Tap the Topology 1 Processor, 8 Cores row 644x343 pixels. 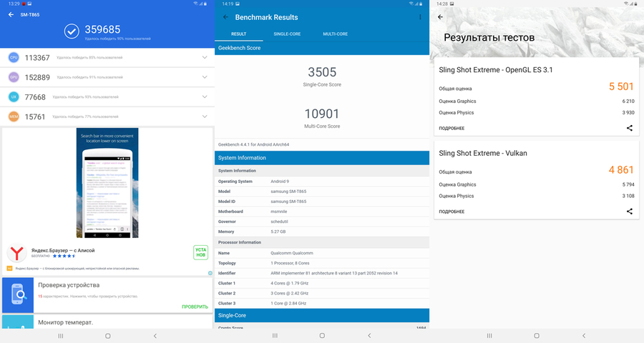point(322,263)
